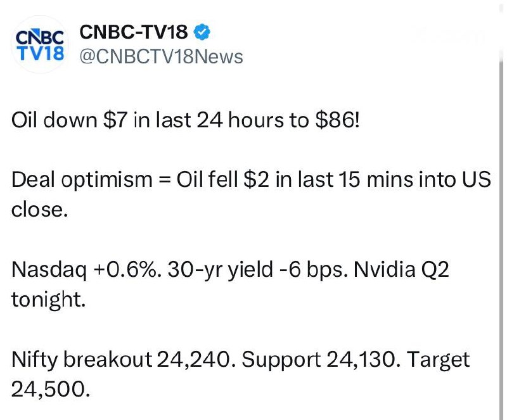The width and height of the screenshot is (507, 420).
Task: Click the CNBC-TV18 display name
Action: 133,32
